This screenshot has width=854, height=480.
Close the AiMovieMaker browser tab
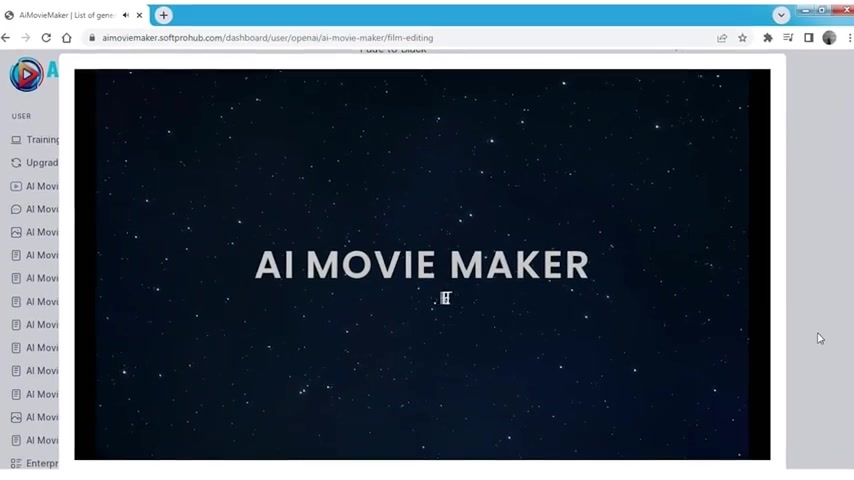coord(139,15)
